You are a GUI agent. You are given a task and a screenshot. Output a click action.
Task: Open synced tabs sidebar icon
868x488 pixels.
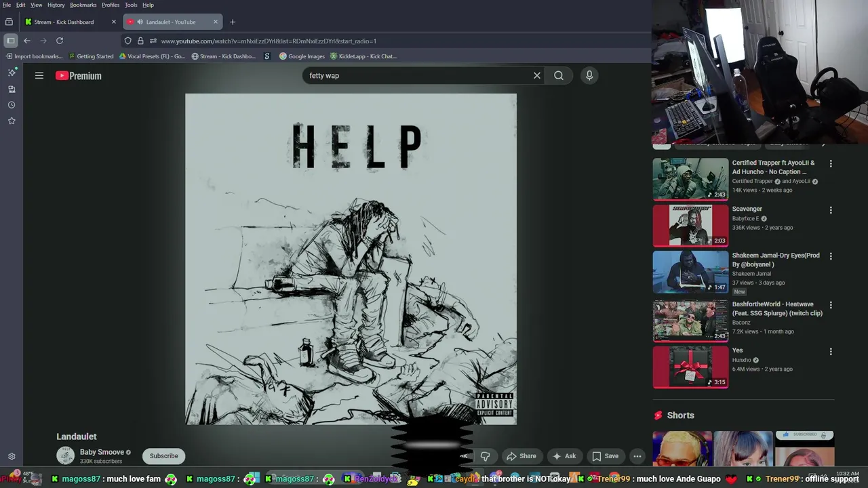tap(12, 89)
